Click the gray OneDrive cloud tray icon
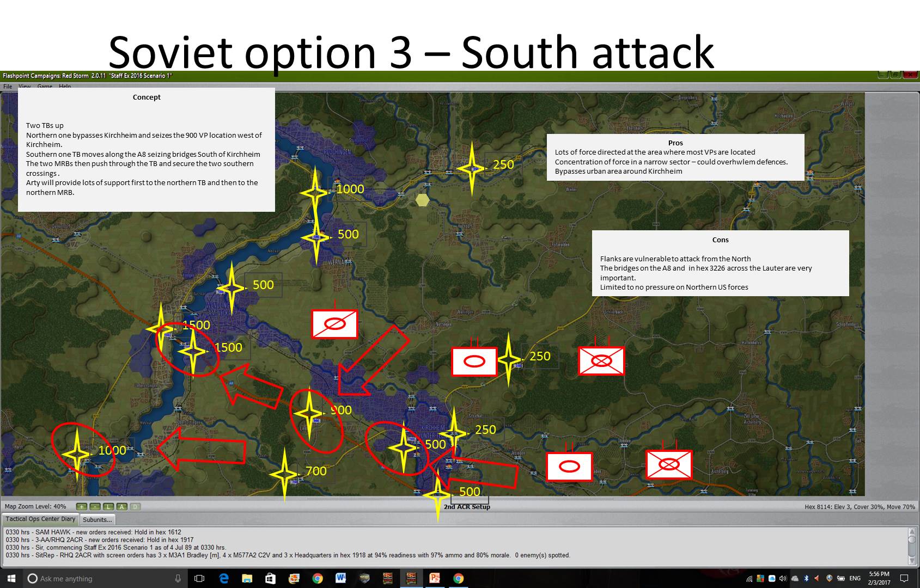Image resolution: width=920 pixels, height=588 pixels. click(x=795, y=578)
